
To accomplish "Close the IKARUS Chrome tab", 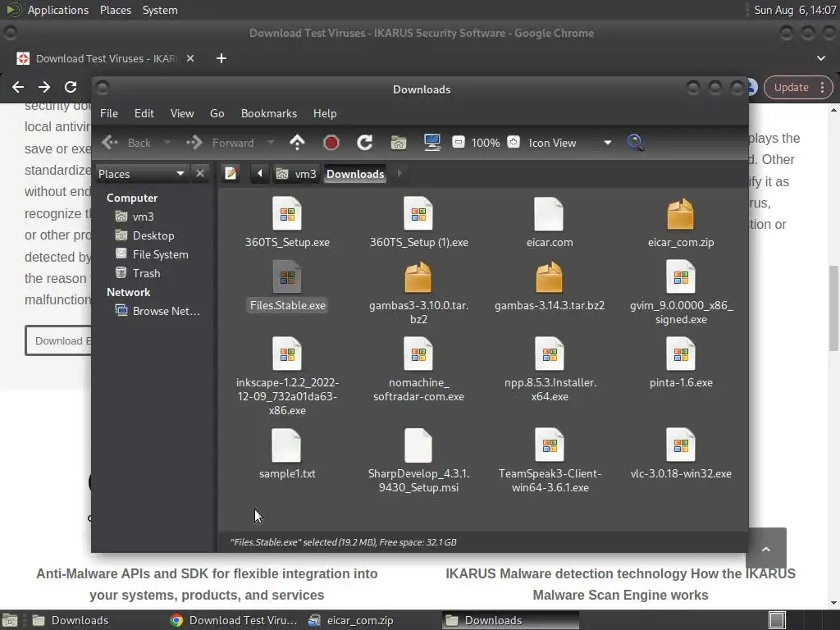I will coord(190,58).
